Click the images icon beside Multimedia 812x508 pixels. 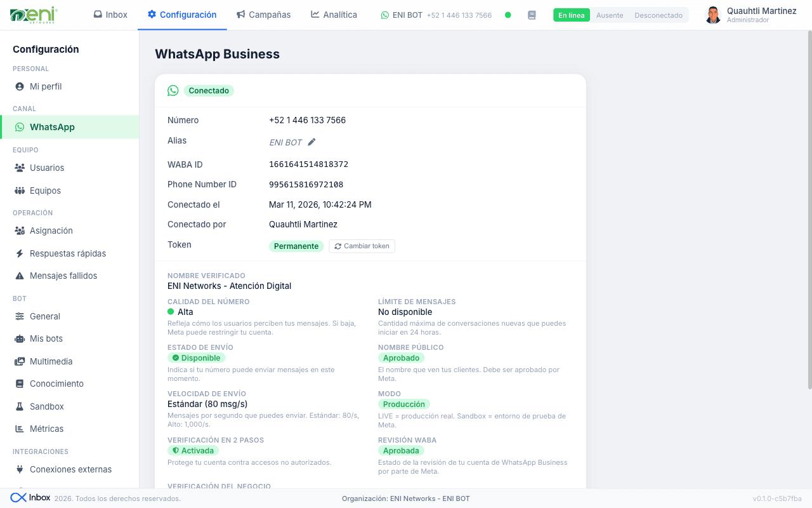point(20,361)
